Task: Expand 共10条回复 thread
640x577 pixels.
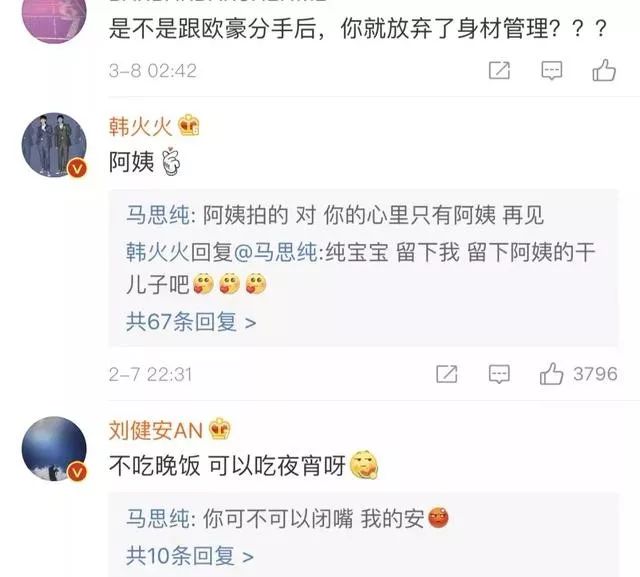Action: 190,556
